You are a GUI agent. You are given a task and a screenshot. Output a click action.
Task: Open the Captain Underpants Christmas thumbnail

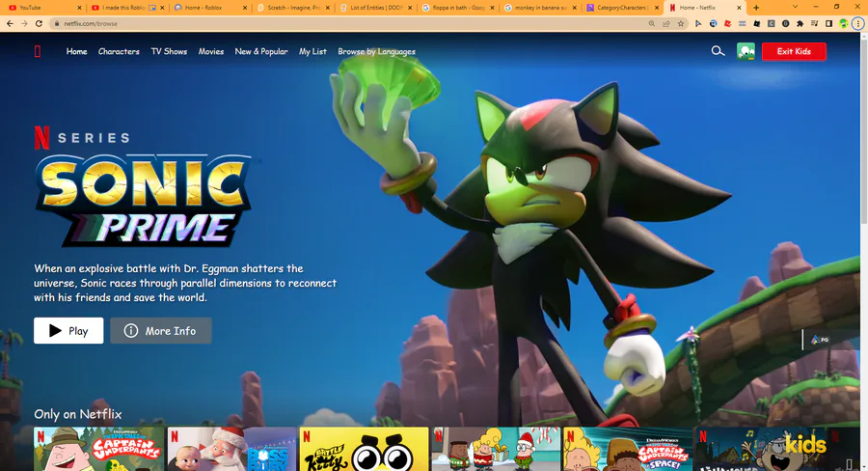click(x=496, y=449)
